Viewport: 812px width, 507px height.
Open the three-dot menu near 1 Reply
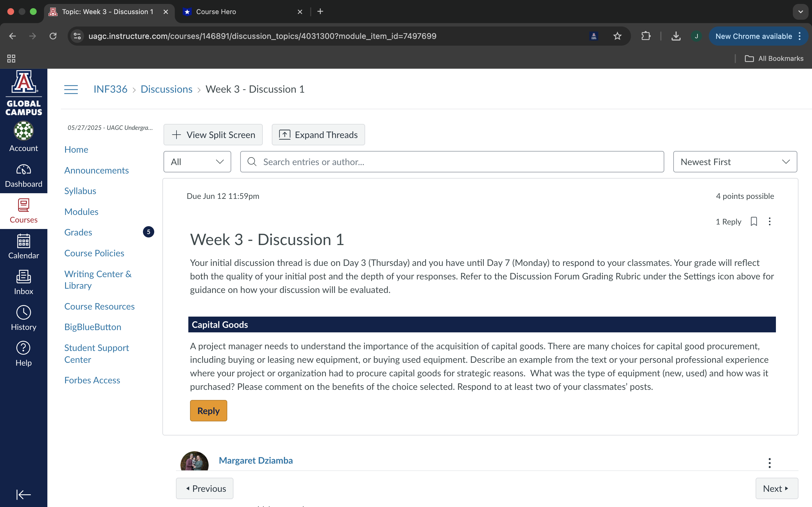tap(769, 221)
